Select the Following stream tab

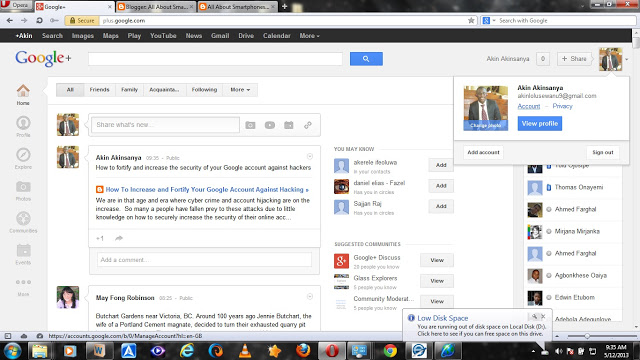tap(204, 89)
